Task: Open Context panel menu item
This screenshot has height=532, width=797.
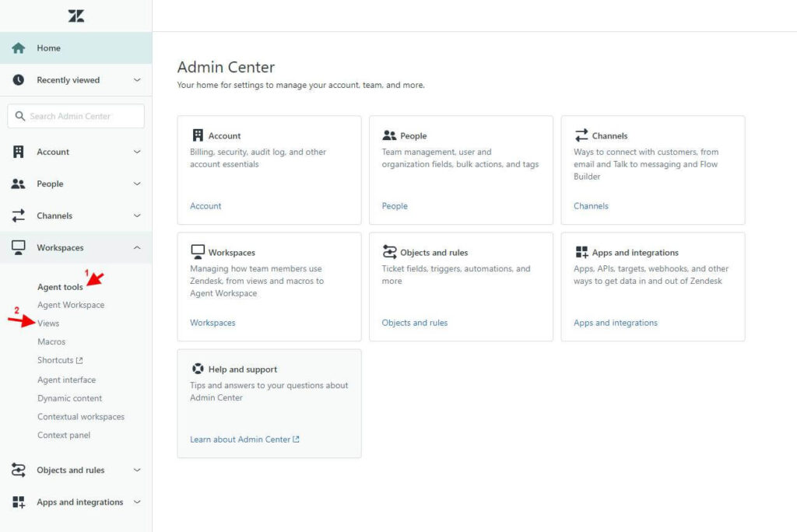Action: [x=64, y=435]
